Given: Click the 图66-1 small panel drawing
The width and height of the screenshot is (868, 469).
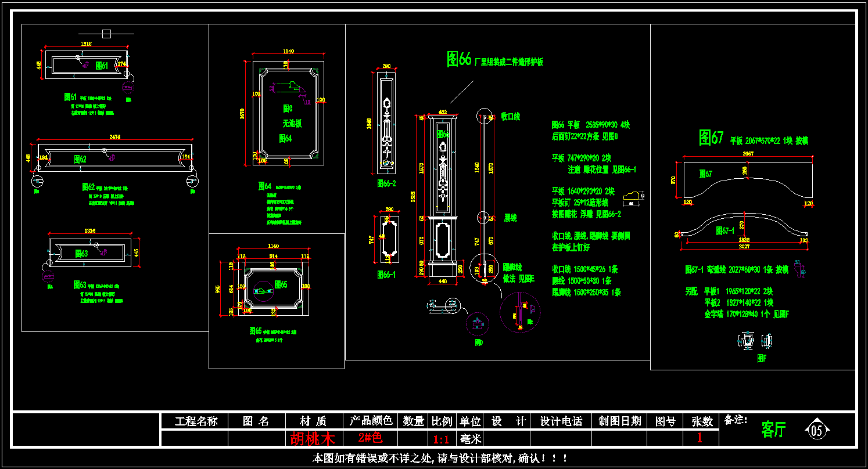Looking at the screenshot, I should click(385, 239).
